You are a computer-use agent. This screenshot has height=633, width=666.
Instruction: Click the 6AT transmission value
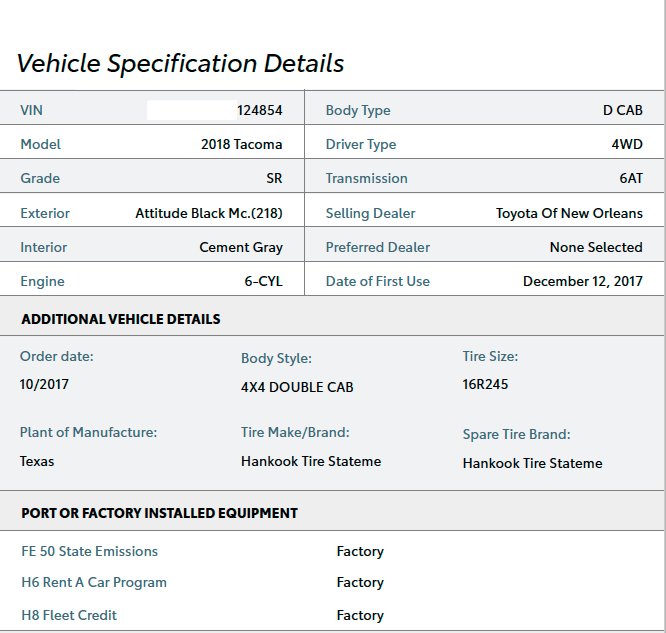pyautogui.click(x=631, y=178)
